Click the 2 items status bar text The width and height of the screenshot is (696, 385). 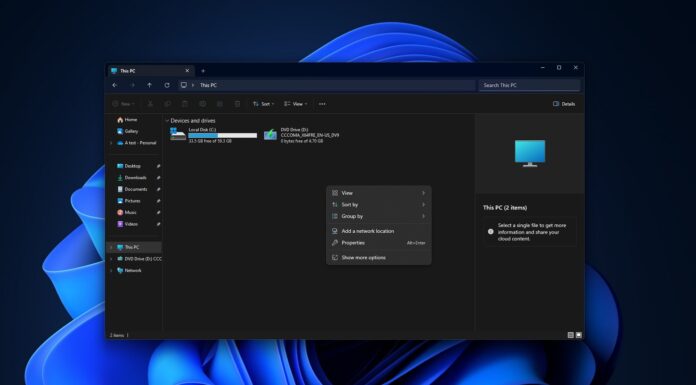tap(117, 335)
